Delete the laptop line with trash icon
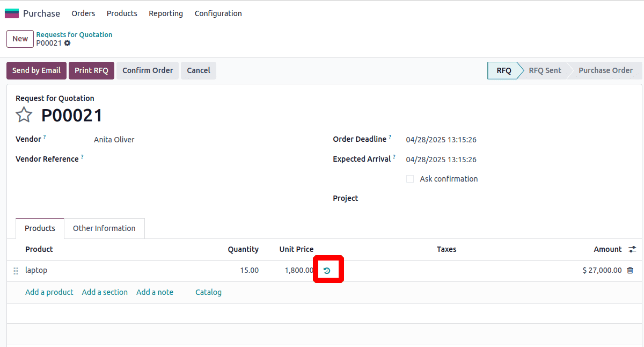Image resolution: width=644 pixels, height=347 pixels. [630, 271]
